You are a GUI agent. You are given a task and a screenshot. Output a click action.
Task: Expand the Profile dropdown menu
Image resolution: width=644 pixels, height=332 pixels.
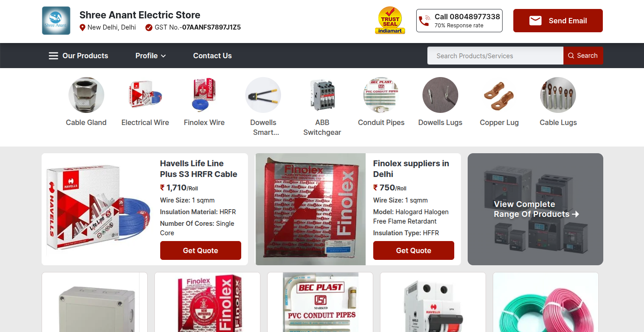tap(151, 56)
